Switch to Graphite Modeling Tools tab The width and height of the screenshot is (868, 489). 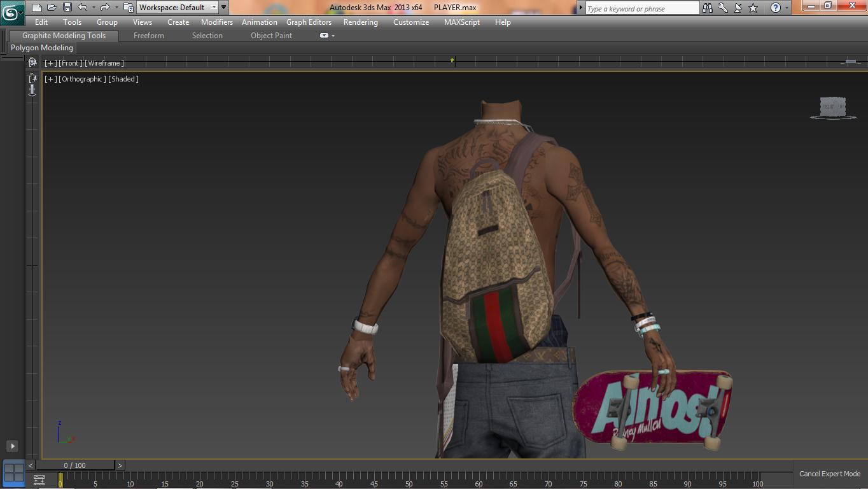[x=64, y=36]
